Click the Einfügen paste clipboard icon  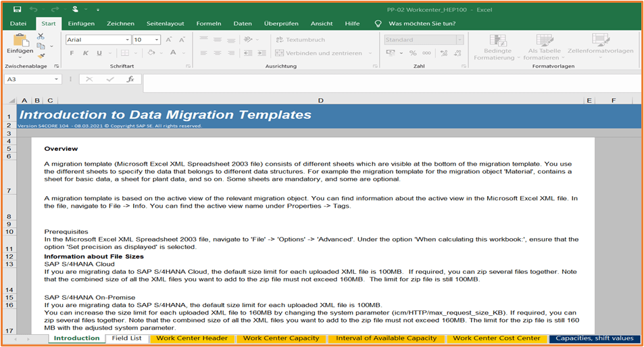pos(20,43)
